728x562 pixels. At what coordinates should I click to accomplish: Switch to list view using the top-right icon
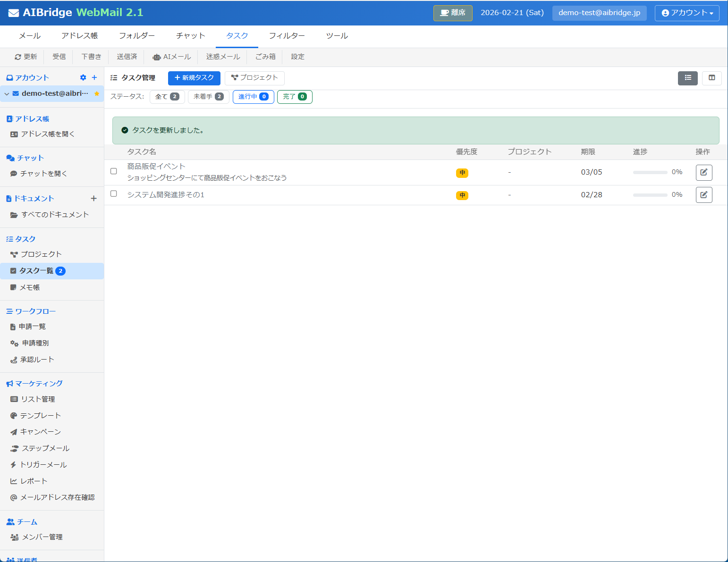point(687,78)
